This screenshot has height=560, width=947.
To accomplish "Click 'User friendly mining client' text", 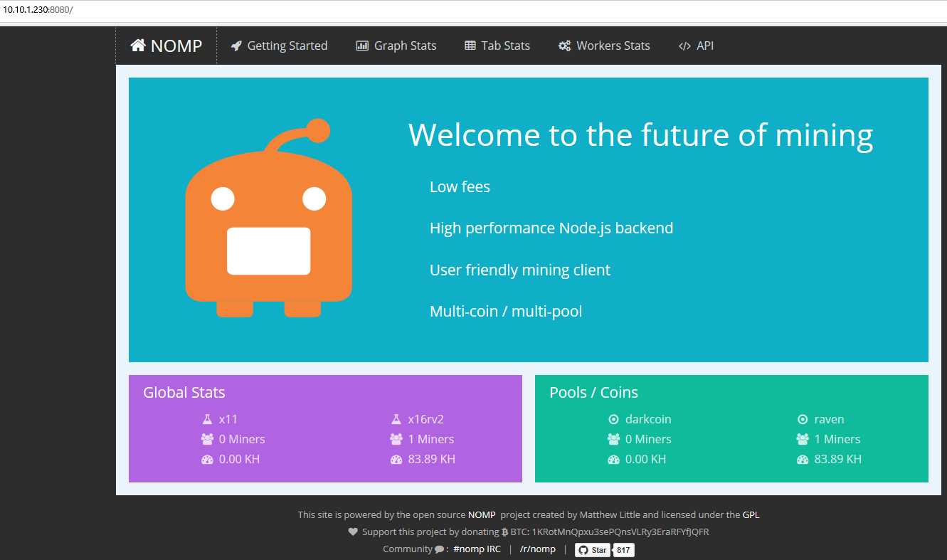I will [520, 270].
